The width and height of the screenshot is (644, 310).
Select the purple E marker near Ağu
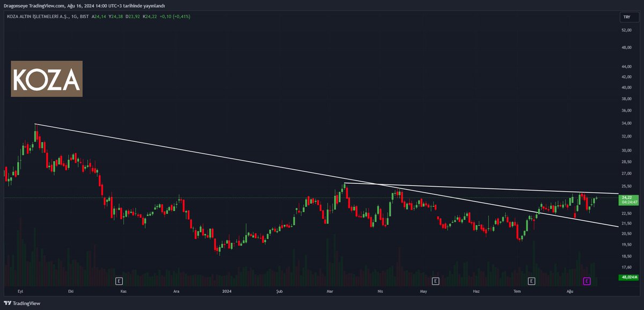tap(587, 280)
